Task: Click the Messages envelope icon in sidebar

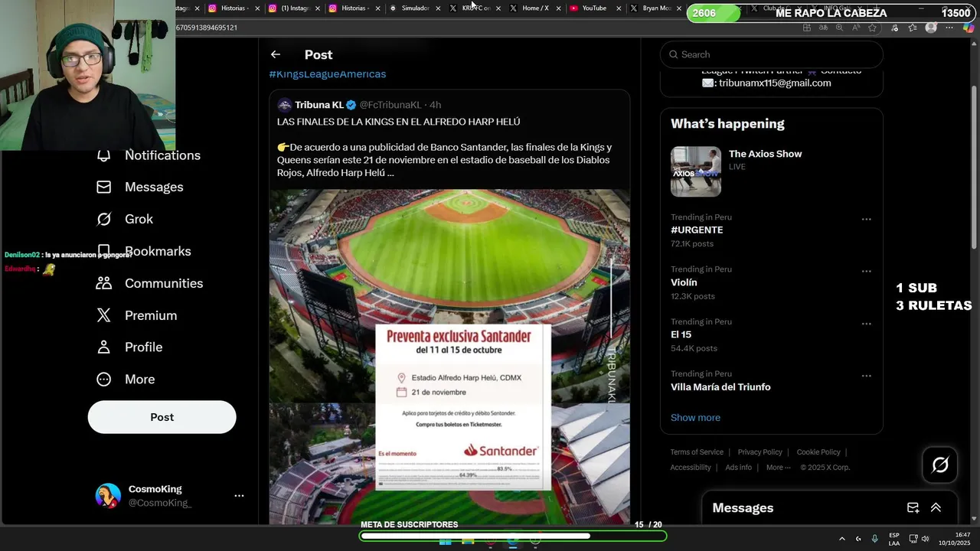Action: tap(103, 187)
